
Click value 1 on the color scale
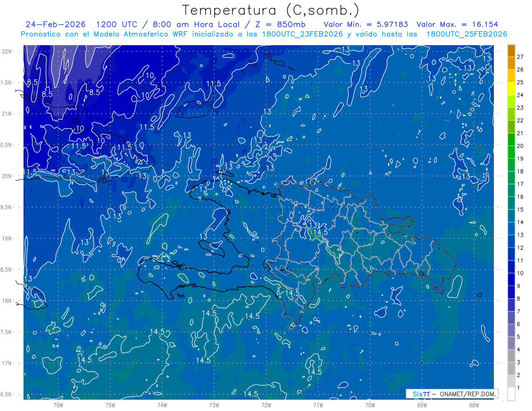point(519,388)
